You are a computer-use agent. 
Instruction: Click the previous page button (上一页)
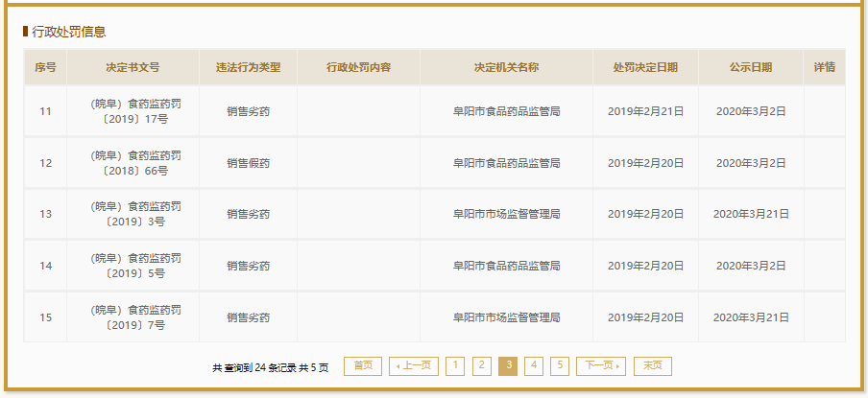tap(414, 365)
